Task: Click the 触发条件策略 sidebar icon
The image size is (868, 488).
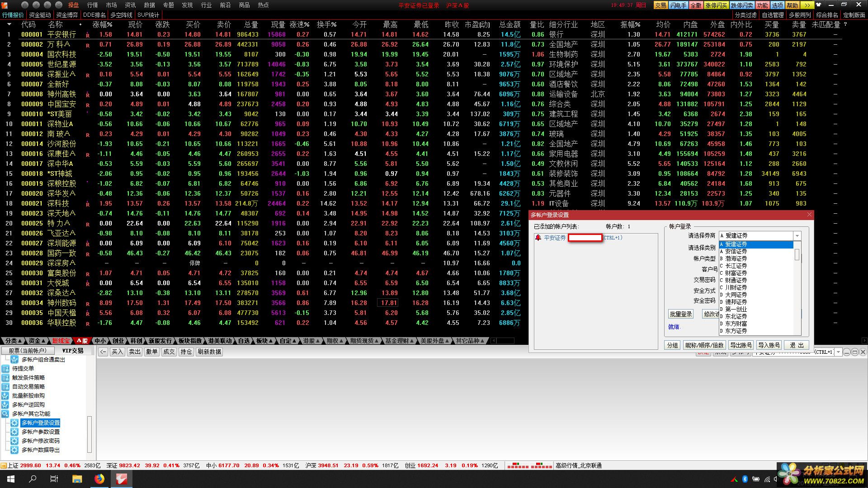Action: tap(5, 377)
